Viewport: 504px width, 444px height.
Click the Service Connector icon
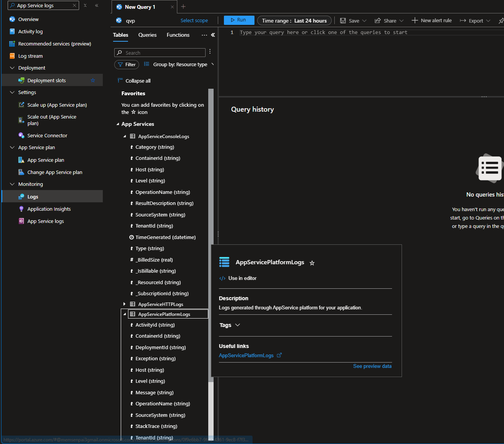(x=21, y=135)
